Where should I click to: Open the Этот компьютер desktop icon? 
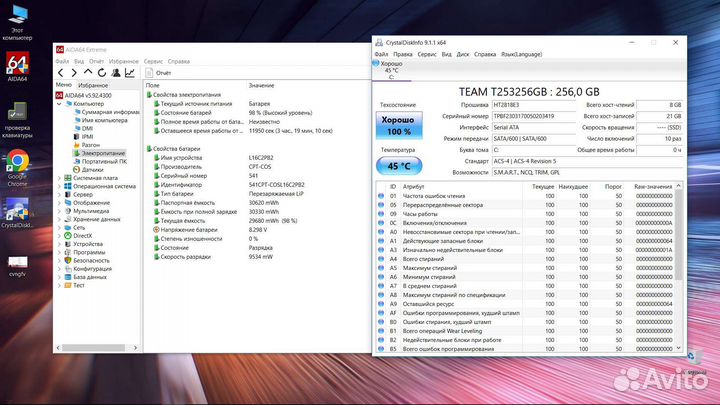coord(17,22)
